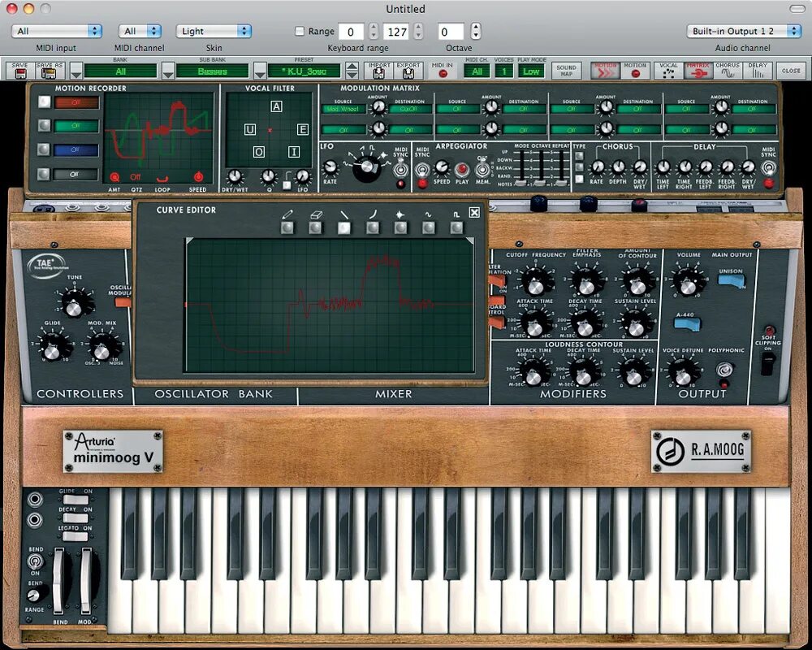Toggle the Motion play arrows button
Viewport: 812px width, 650px height.
[x=605, y=71]
